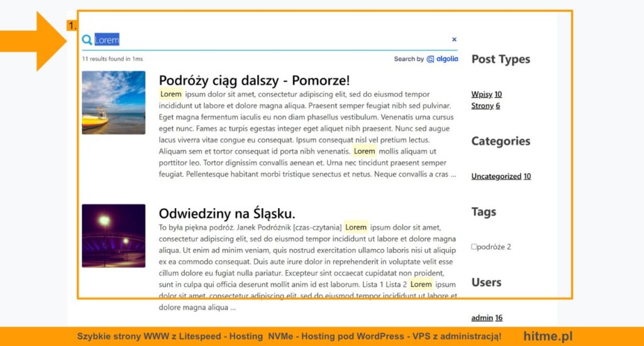Click highlighted Lorem after Lista 2
The height and width of the screenshot is (346, 644).
click(x=421, y=284)
